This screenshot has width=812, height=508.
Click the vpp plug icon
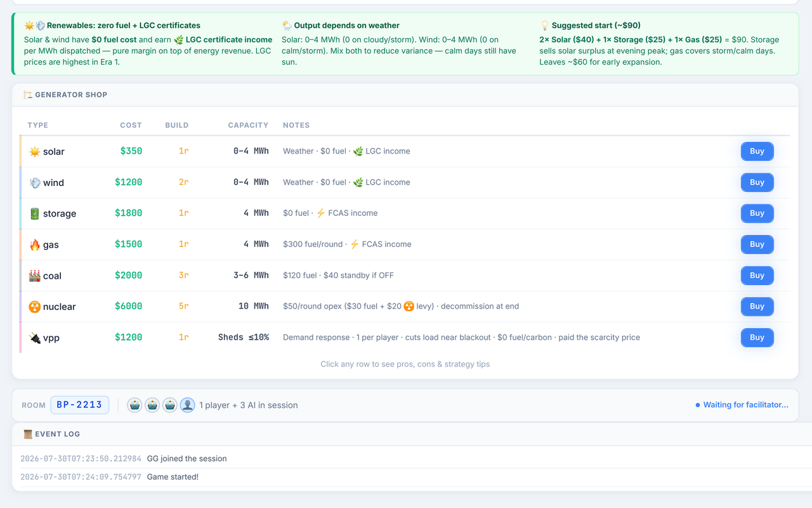pyautogui.click(x=34, y=338)
